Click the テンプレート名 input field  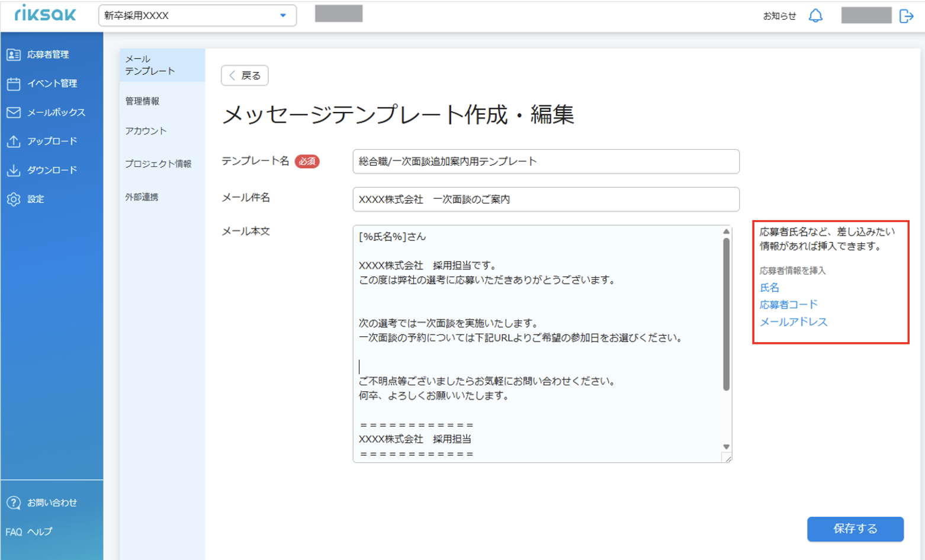point(545,162)
